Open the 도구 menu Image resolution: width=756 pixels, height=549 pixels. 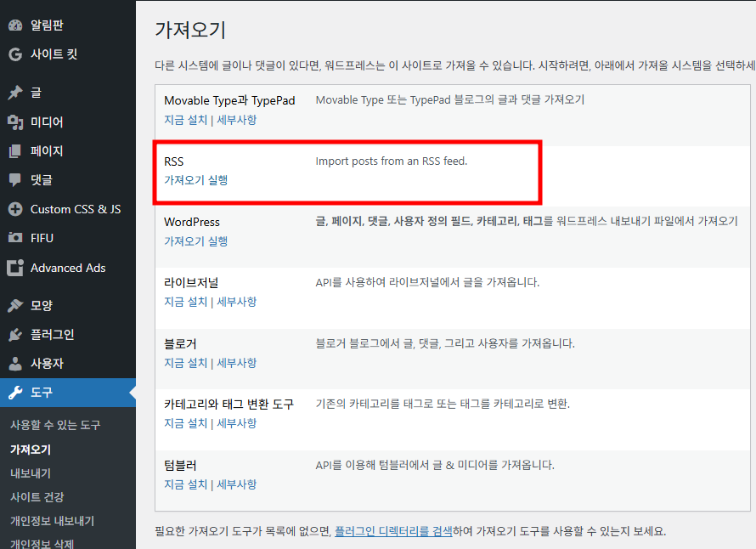tap(68, 393)
